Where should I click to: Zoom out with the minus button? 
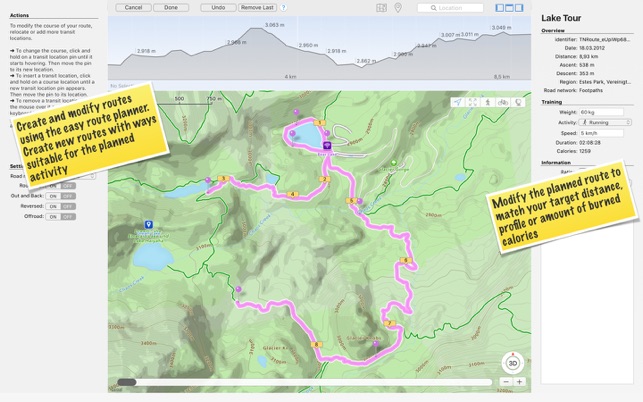point(506,381)
